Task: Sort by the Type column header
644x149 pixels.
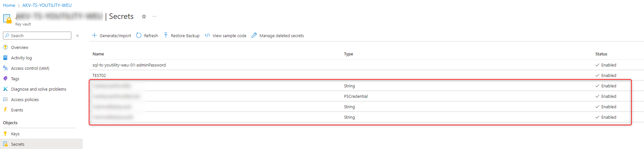Action: 349,54
